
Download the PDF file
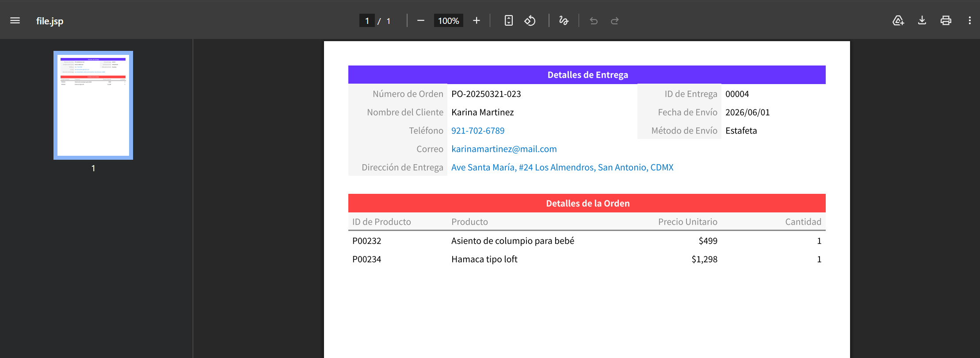pos(922,21)
